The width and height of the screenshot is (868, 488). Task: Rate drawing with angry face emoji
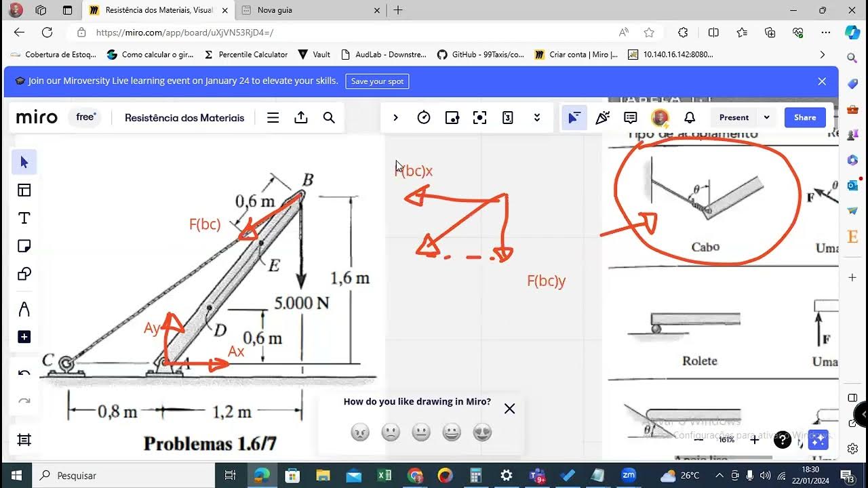[x=360, y=432]
